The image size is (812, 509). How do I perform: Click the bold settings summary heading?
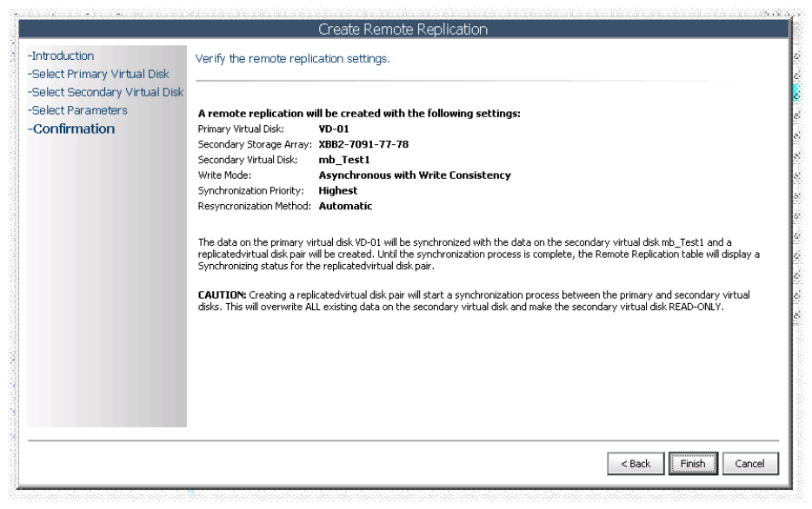click(x=359, y=113)
